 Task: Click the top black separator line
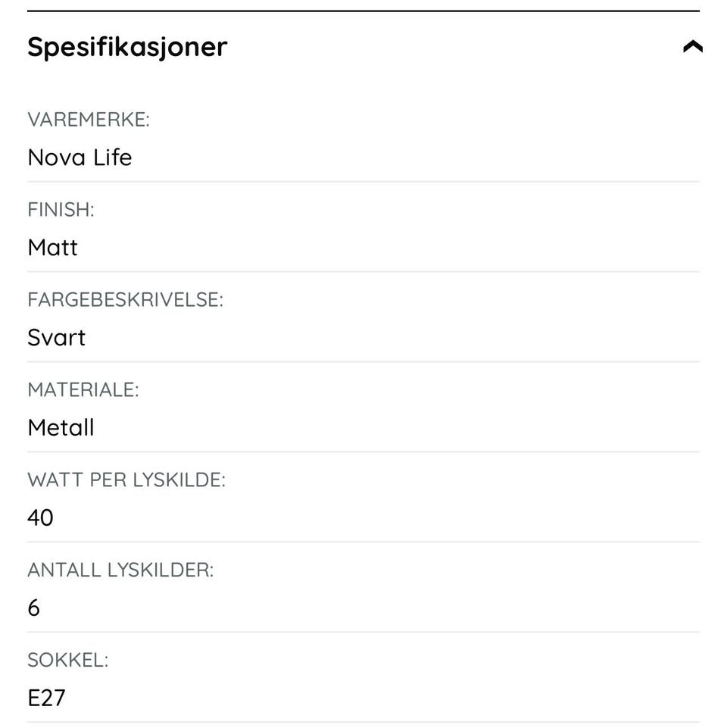[363, 11]
